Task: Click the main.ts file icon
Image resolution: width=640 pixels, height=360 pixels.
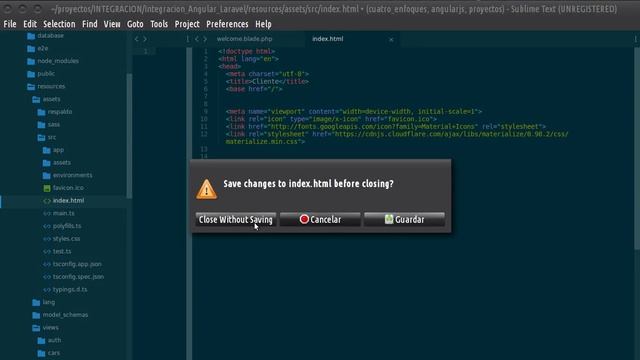Action: click(x=47, y=213)
